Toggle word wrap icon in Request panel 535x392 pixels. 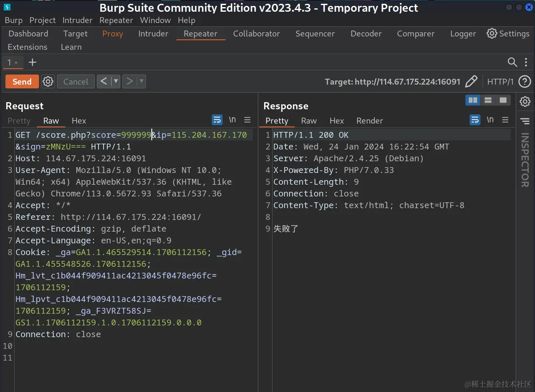tap(217, 120)
